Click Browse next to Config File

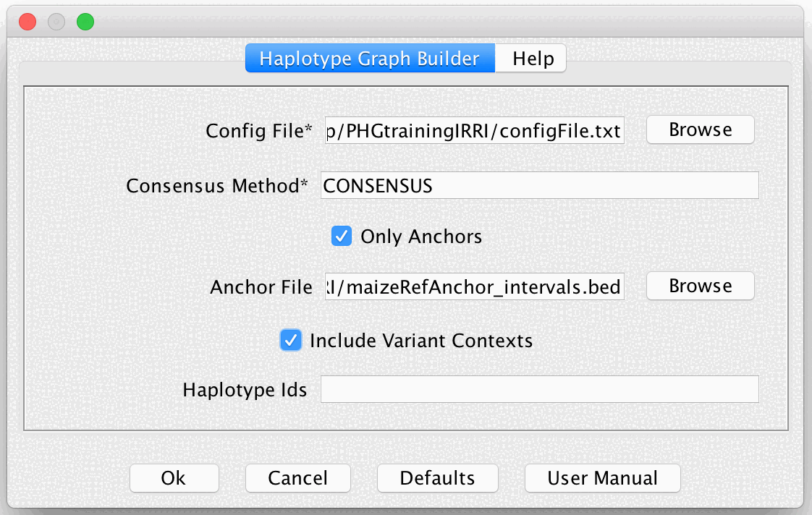(x=699, y=129)
